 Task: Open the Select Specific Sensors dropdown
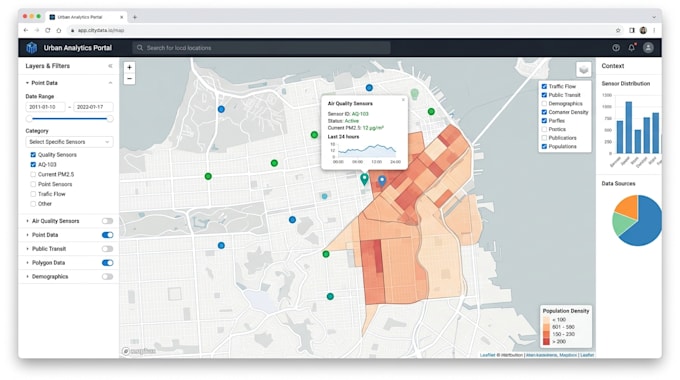[x=69, y=142]
